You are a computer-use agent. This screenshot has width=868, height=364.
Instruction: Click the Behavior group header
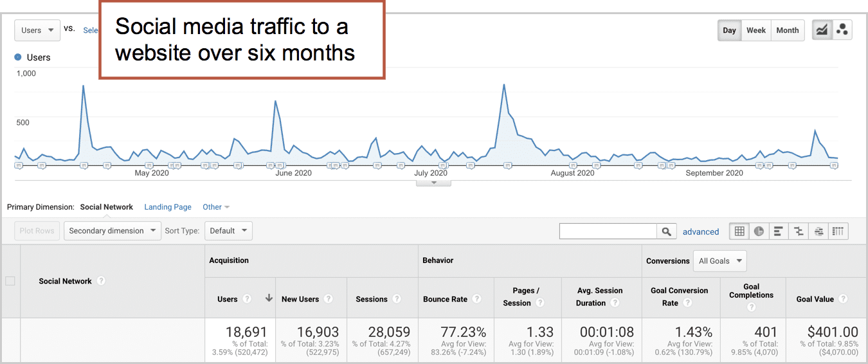pyautogui.click(x=438, y=260)
